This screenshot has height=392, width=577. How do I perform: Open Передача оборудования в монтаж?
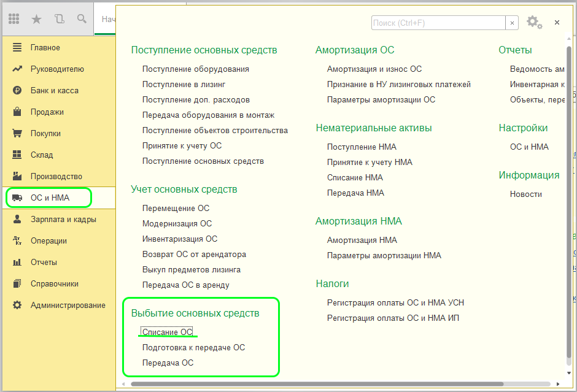pos(208,115)
